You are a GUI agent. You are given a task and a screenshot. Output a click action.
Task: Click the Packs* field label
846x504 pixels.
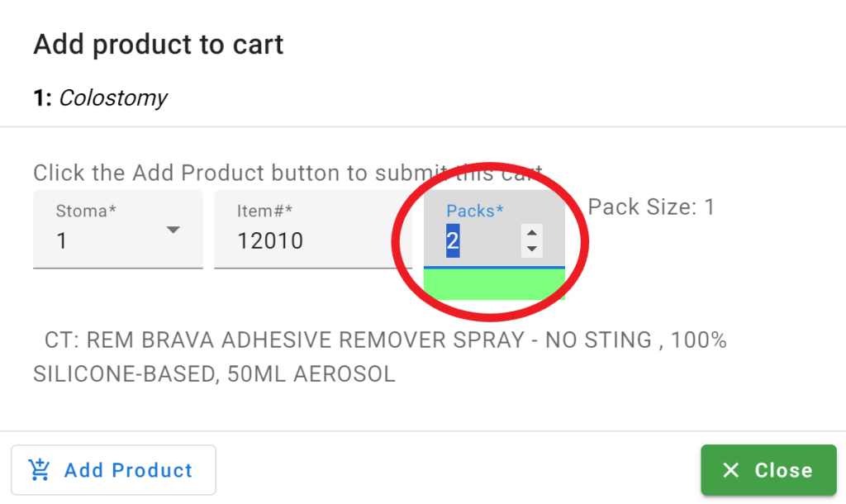coord(475,211)
